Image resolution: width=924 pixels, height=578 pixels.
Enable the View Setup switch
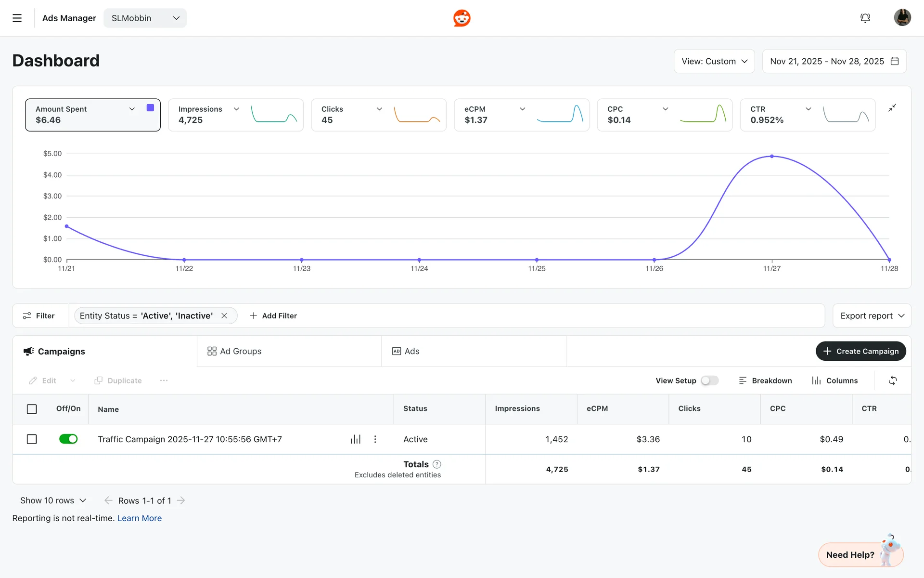click(709, 381)
